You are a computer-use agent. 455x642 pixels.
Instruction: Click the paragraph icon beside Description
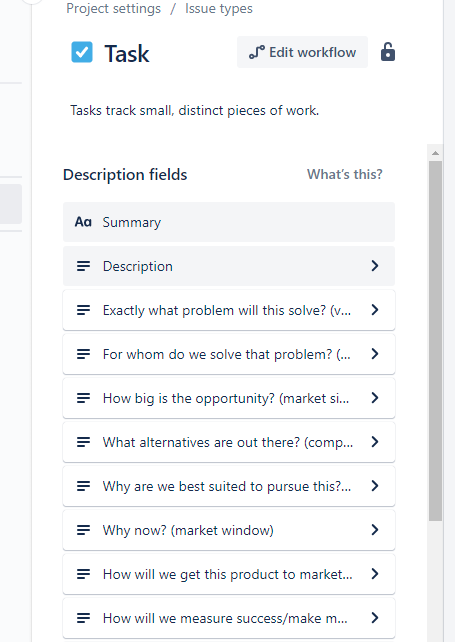(84, 266)
